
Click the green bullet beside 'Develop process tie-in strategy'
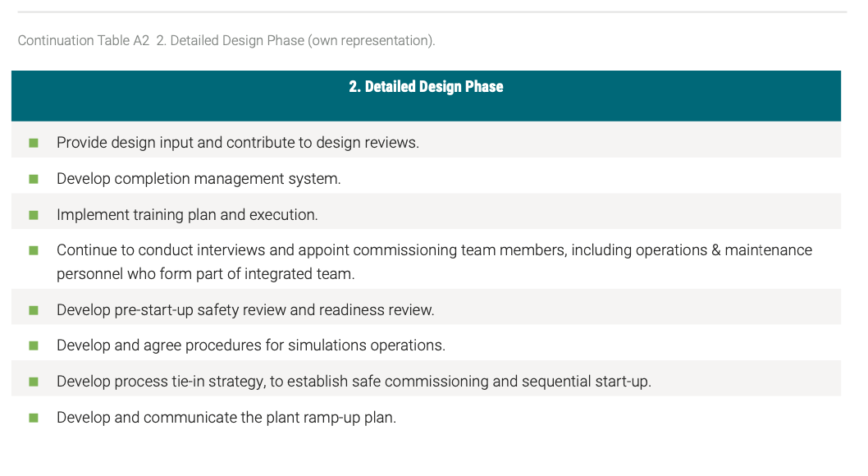34,382
